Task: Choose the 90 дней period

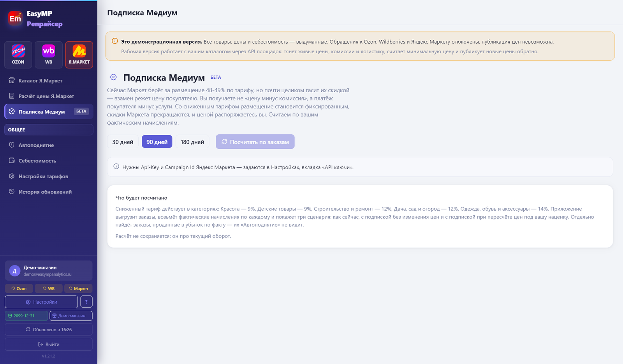Action: pos(157,142)
